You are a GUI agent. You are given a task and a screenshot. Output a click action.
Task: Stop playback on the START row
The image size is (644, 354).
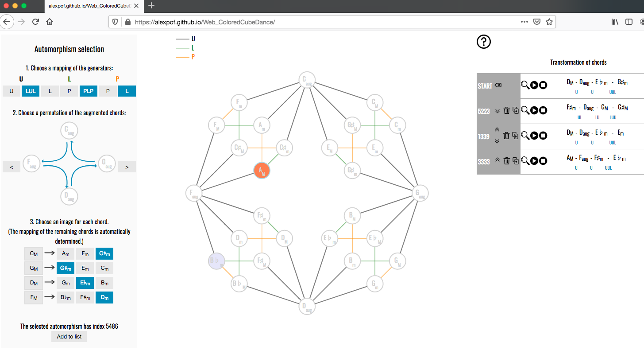point(543,85)
